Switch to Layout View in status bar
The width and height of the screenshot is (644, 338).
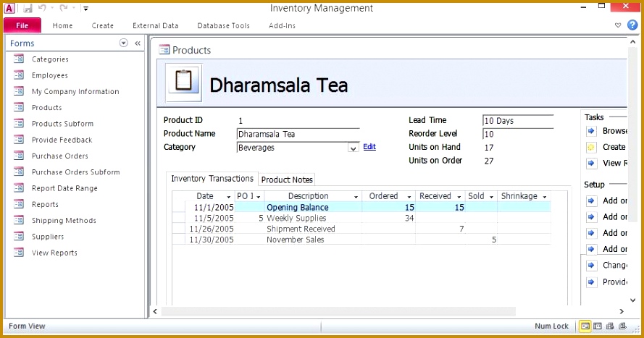(x=611, y=326)
